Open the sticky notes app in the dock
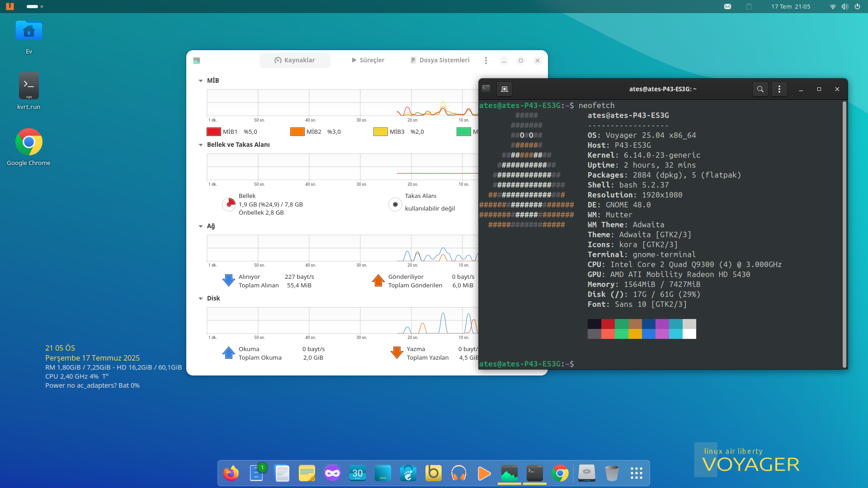The width and height of the screenshot is (868, 488). point(307,473)
